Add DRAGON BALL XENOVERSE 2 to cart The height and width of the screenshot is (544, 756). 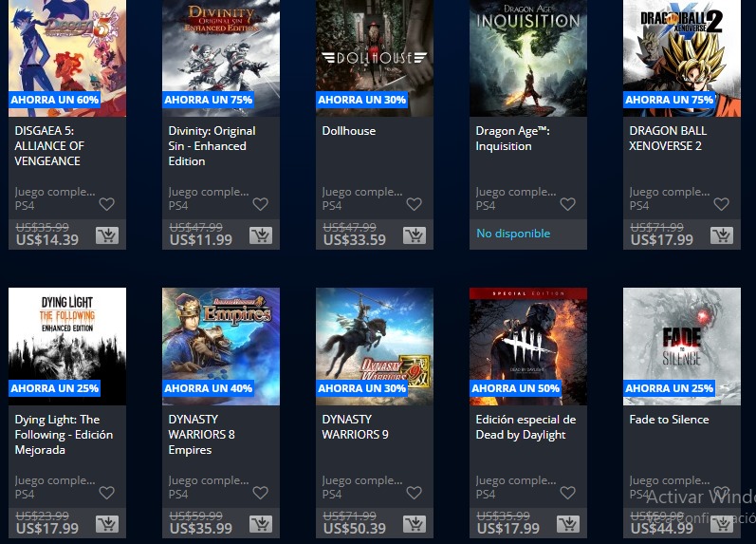(722, 235)
